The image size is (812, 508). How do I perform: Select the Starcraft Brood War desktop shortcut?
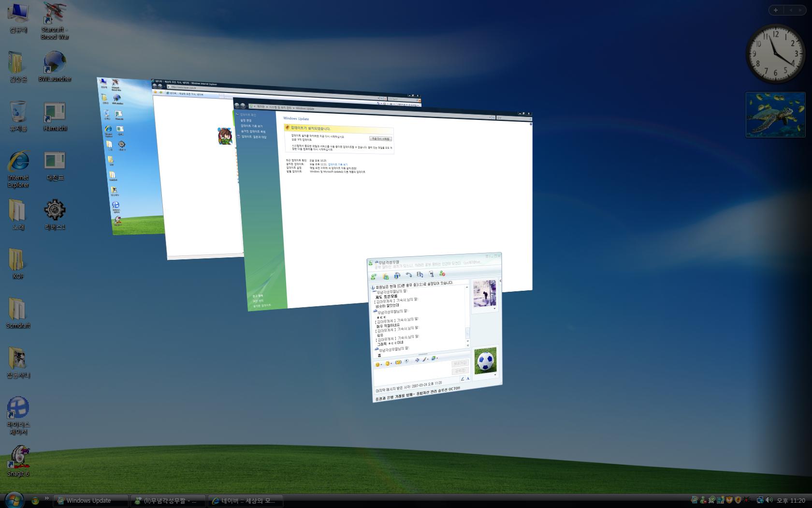[55, 21]
